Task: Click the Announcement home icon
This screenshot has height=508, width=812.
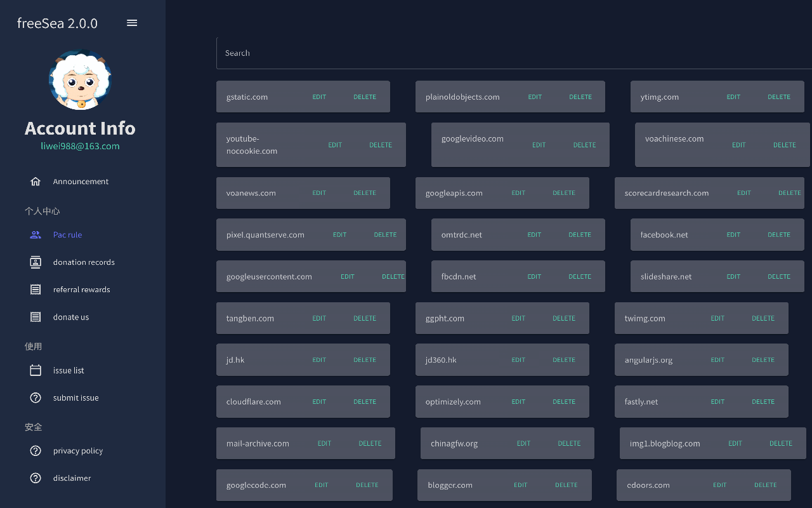Action: tap(36, 182)
